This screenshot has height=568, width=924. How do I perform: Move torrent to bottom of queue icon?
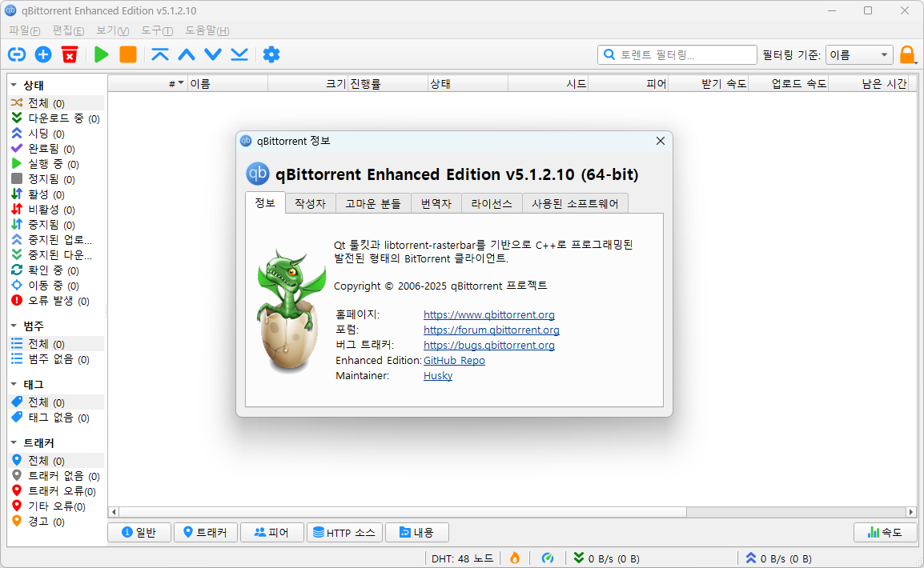coord(239,54)
